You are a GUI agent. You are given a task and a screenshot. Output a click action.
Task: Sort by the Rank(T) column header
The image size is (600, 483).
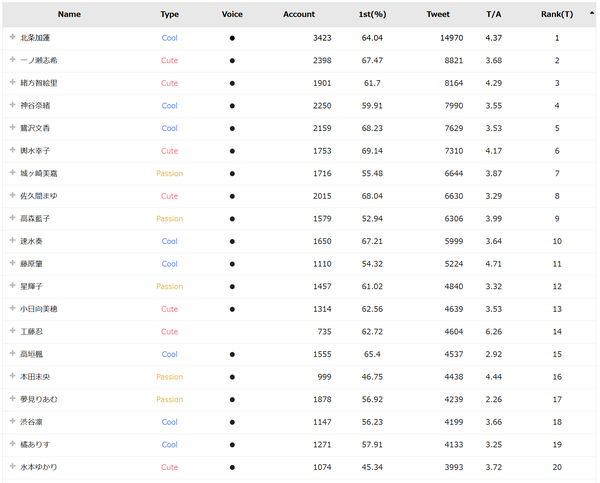pos(557,14)
